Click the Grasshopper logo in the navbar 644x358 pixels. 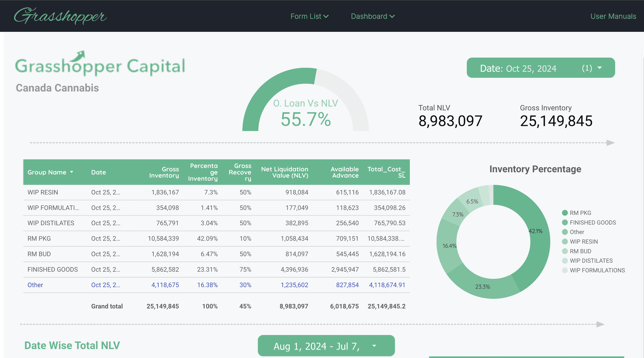point(60,16)
